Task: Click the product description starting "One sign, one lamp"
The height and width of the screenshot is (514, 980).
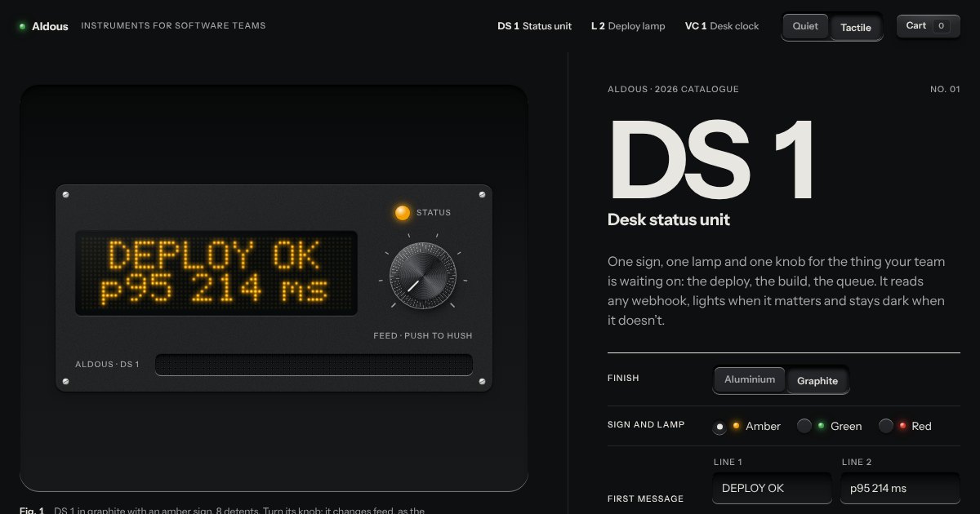Action: click(776, 291)
